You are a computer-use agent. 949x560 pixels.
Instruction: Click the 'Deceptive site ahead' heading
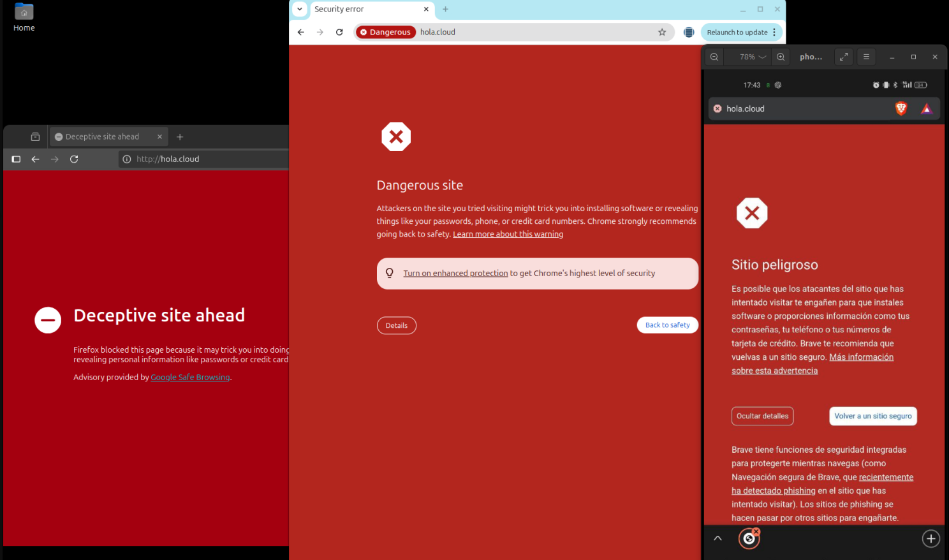[x=159, y=315]
